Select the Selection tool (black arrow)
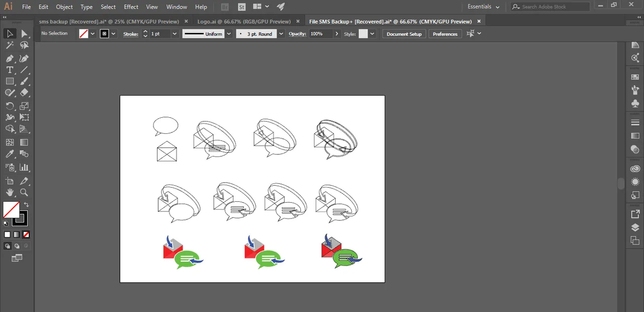The image size is (644, 312). pos(10,34)
